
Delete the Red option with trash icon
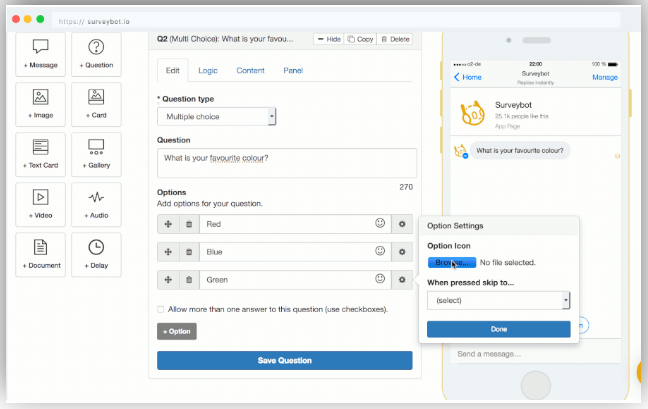tap(189, 224)
